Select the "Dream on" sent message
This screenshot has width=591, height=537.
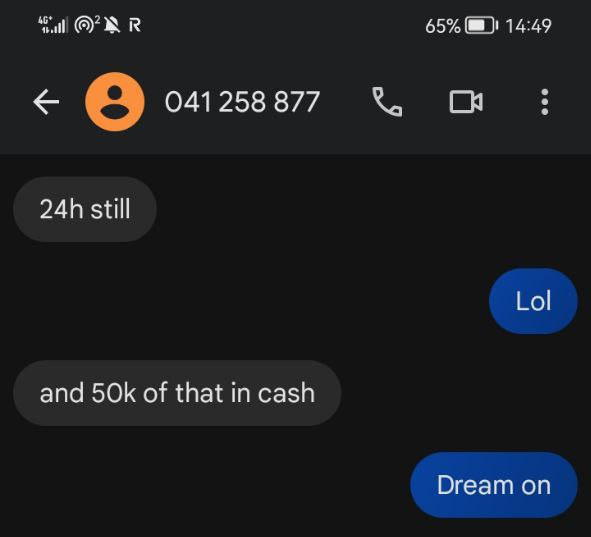(494, 485)
